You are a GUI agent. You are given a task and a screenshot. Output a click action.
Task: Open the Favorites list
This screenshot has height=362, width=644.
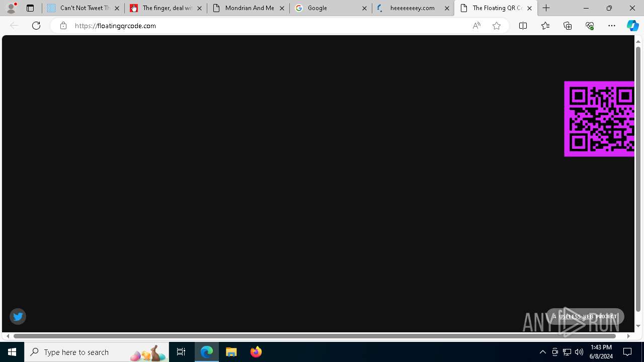(x=545, y=26)
